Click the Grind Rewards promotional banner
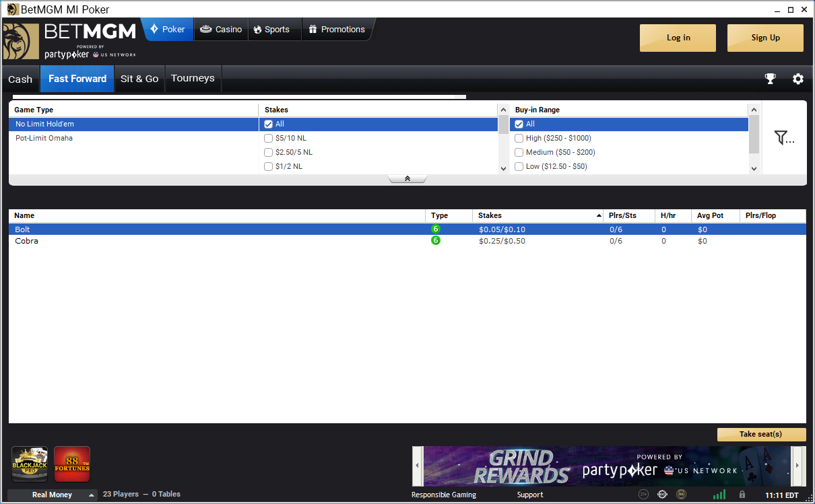This screenshot has height=504, width=815. [x=608, y=465]
